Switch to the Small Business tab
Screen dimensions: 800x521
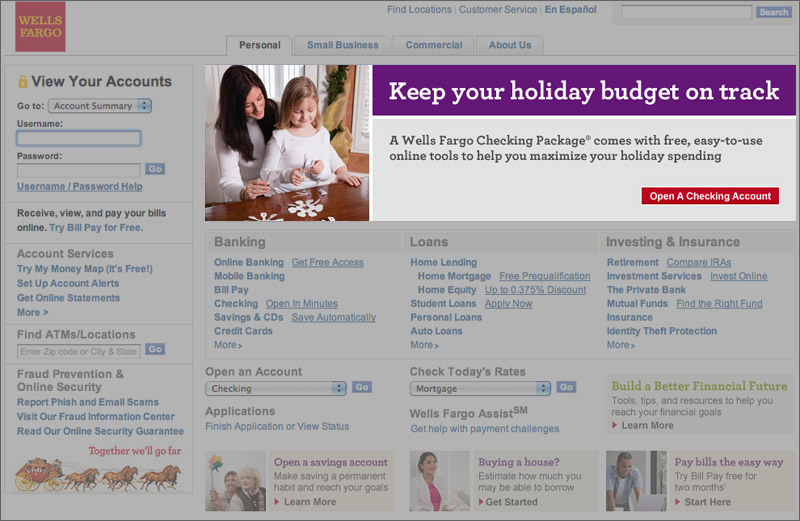pyautogui.click(x=342, y=45)
